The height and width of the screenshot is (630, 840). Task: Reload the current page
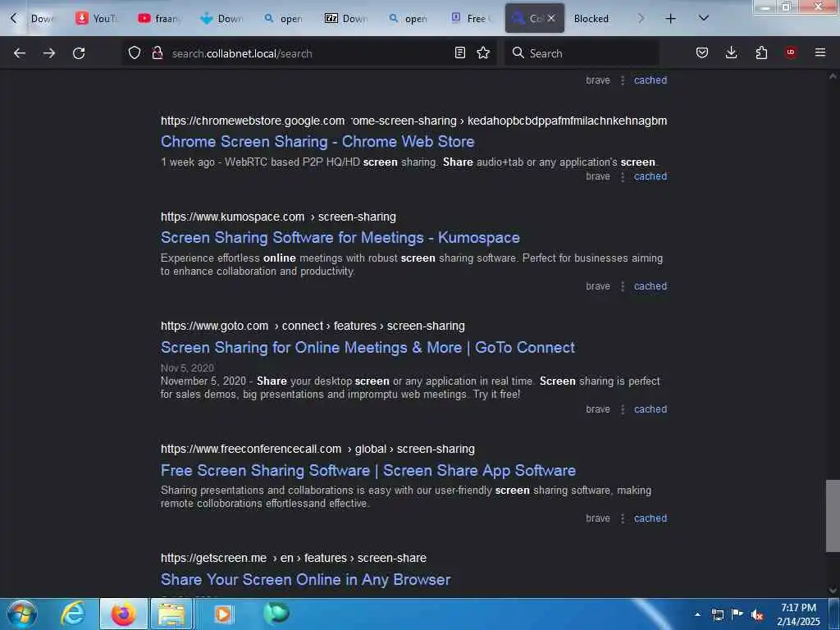tap(79, 53)
